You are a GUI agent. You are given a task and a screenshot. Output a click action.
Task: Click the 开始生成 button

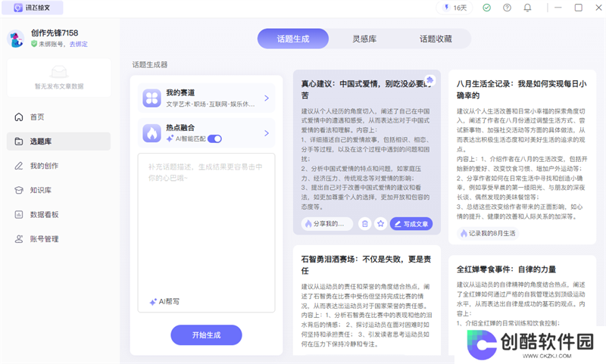pos(206,335)
